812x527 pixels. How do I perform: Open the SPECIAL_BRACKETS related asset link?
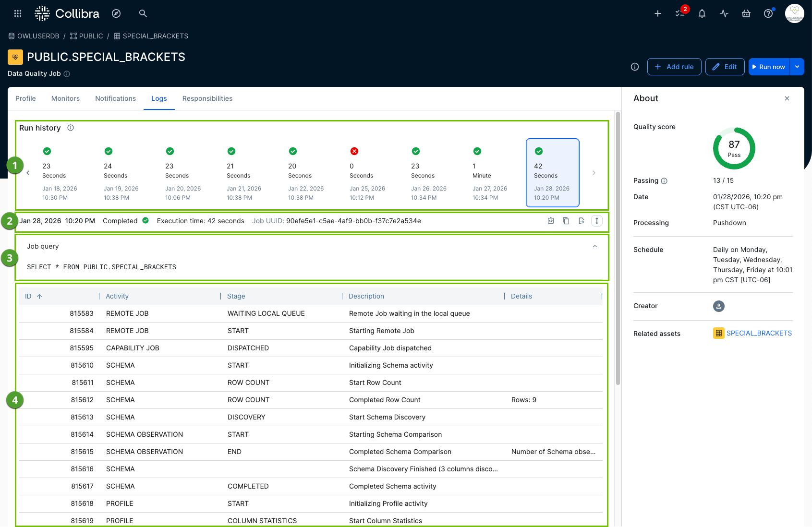(x=759, y=333)
